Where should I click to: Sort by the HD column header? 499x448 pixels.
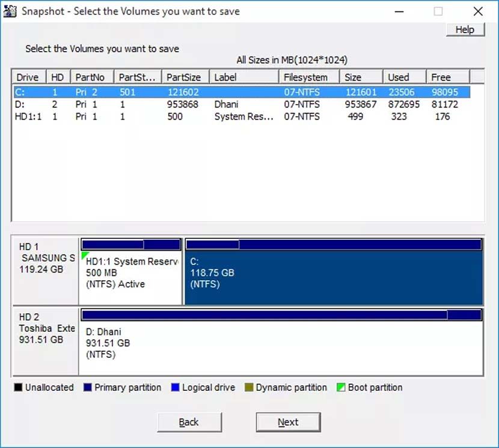tap(58, 77)
